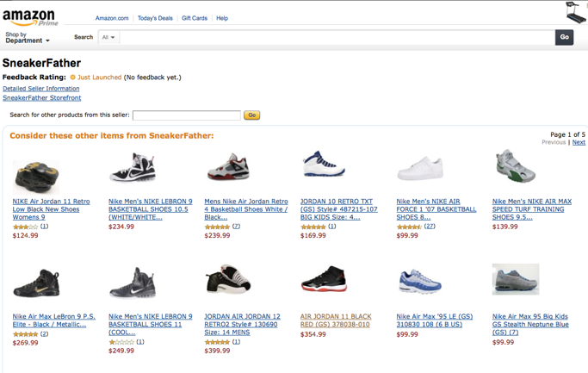Click the Air Jordan 11 Retro Low shoe image
Image resolution: width=588 pixels, height=373 pixels.
(x=36, y=177)
